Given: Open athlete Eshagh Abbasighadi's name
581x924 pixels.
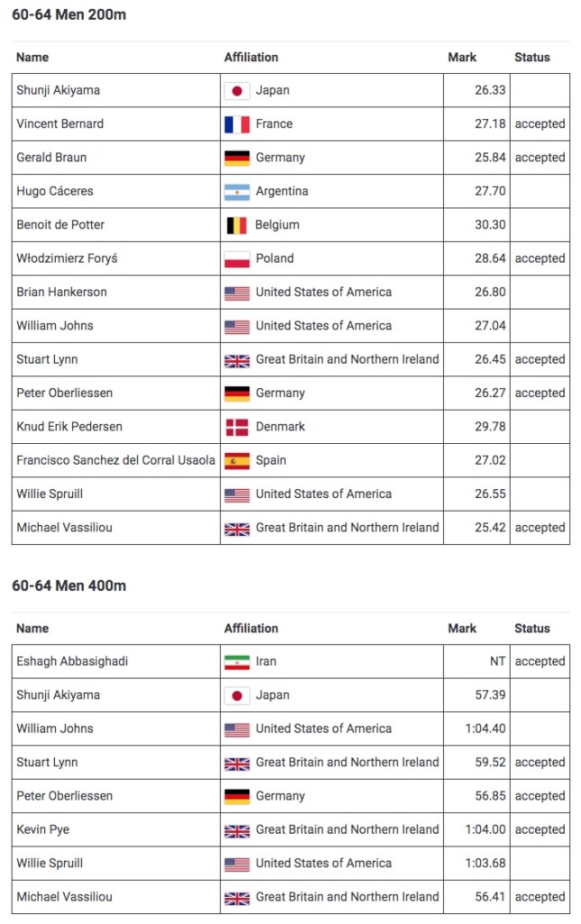Looking at the screenshot, I should click(72, 661).
